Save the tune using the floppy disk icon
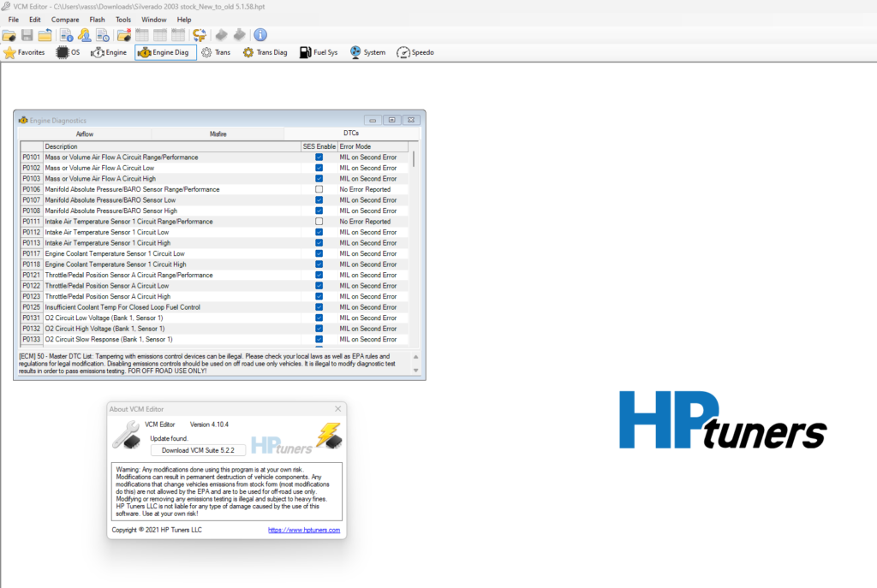 tap(27, 35)
